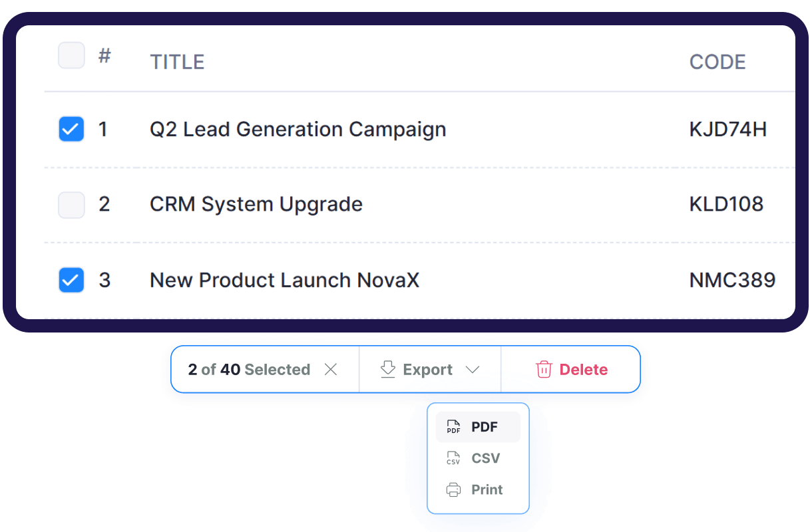This screenshot has width=812, height=532.
Task: Choose CSV from the export menu
Action: (485, 458)
